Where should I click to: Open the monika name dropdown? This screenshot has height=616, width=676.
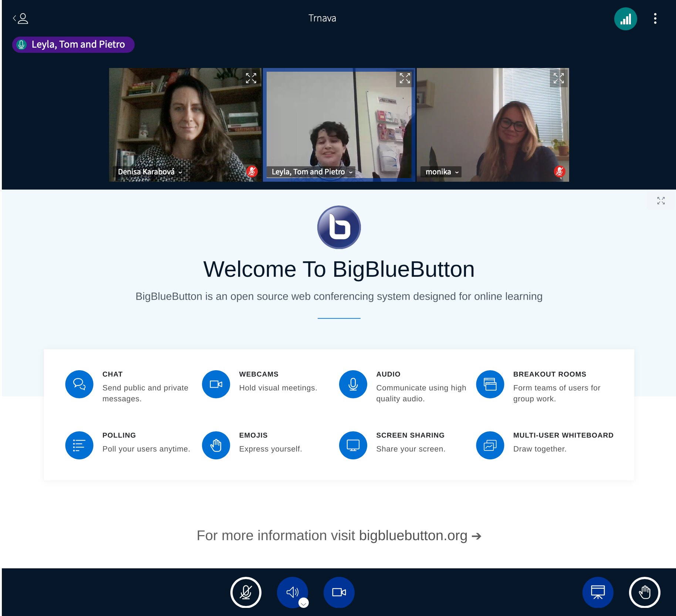point(442,172)
